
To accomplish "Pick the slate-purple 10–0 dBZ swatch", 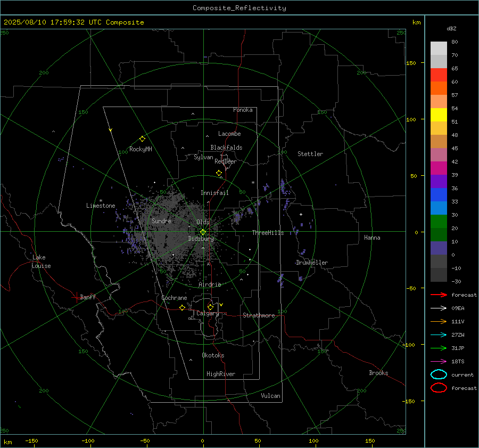I will click(439, 248).
